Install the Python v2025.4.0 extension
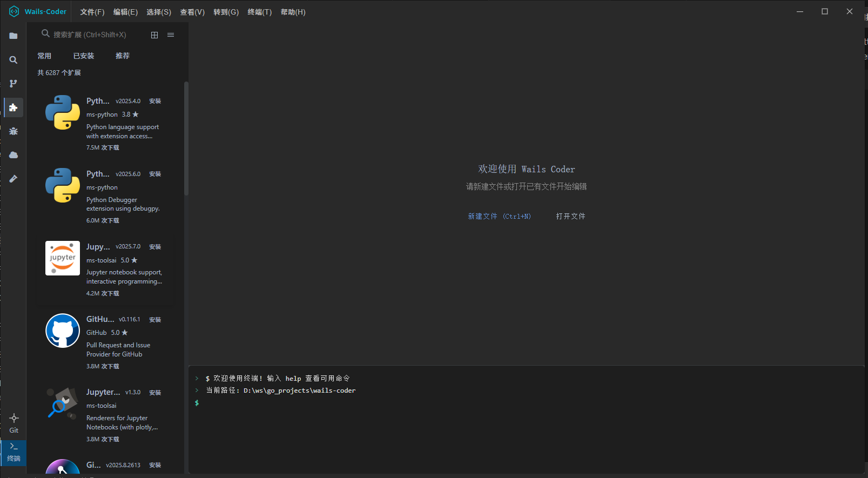This screenshot has width=868, height=478. pyautogui.click(x=155, y=101)
